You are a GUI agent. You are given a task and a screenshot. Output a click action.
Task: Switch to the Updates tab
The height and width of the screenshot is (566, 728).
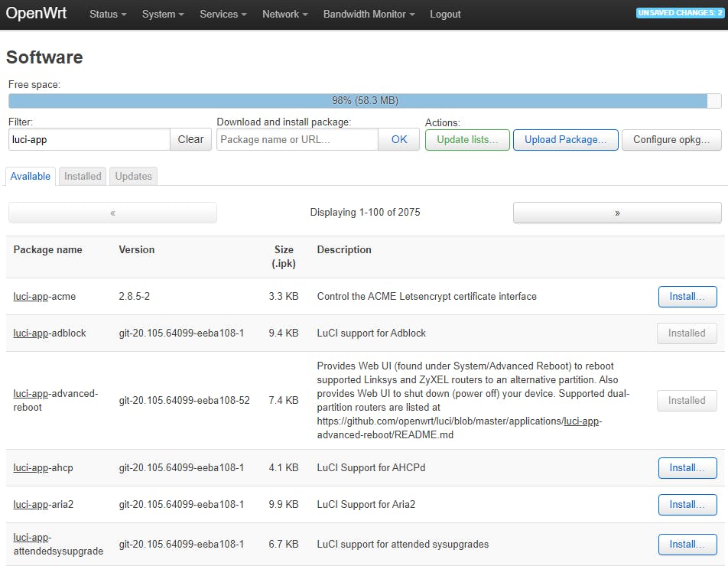(x=133, y=176)
